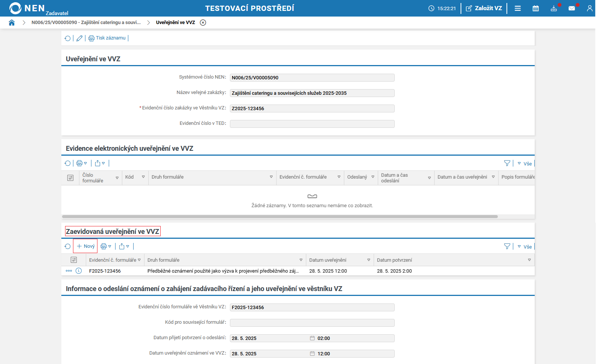
Task: Select Předběžné oznámení cell in Druh formuláře
Action: 223,271
